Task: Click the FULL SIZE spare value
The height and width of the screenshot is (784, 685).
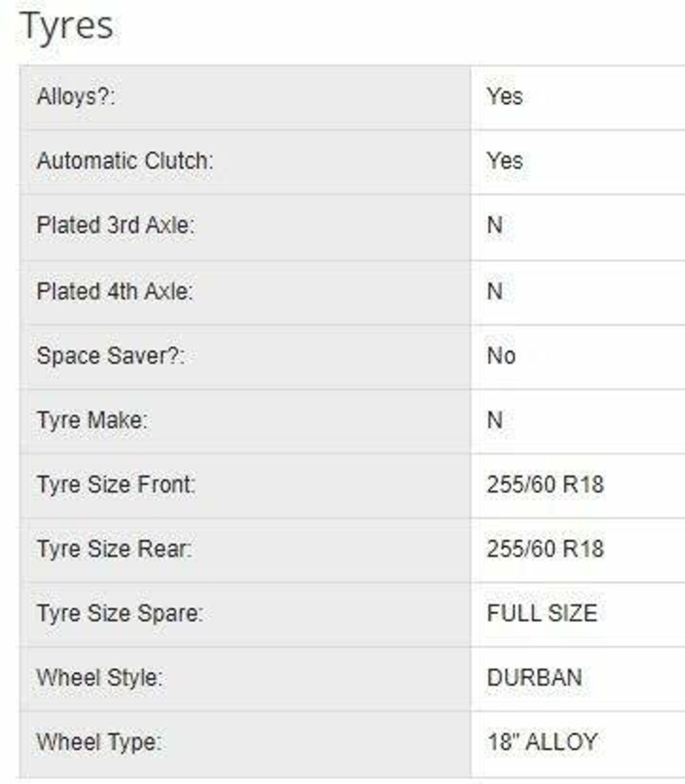Action: click(542, 613)
